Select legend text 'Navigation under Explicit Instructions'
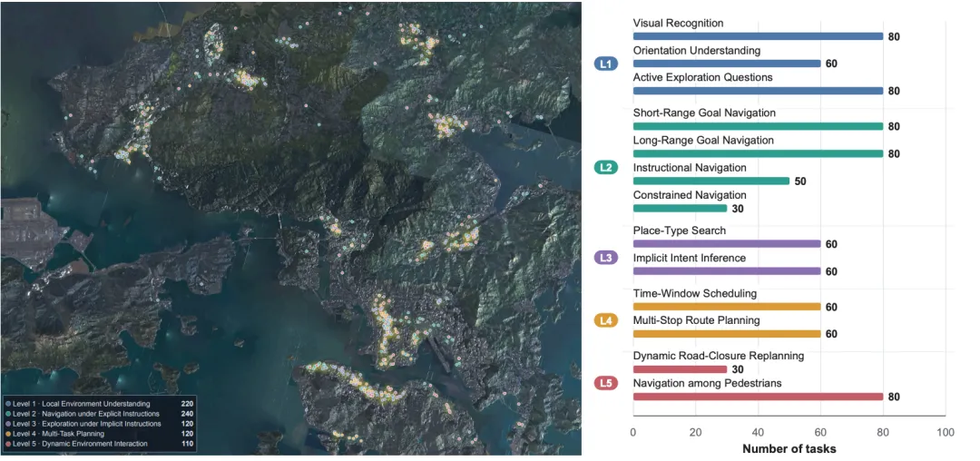 pyautogui.click(x=102, y=414)
